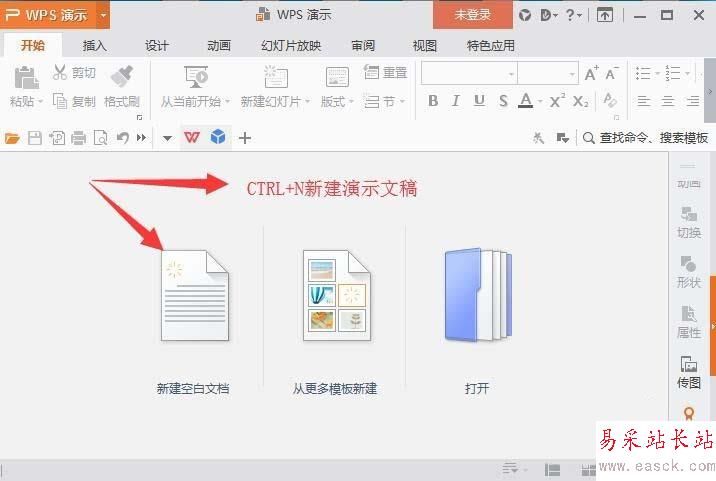Center align text
The image size is (716, 481).
668,100
